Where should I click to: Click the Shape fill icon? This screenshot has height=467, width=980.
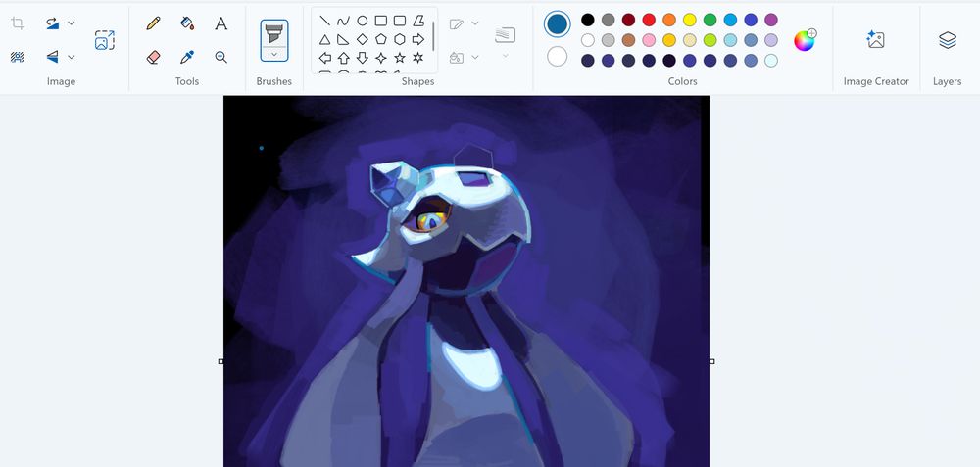457,58
